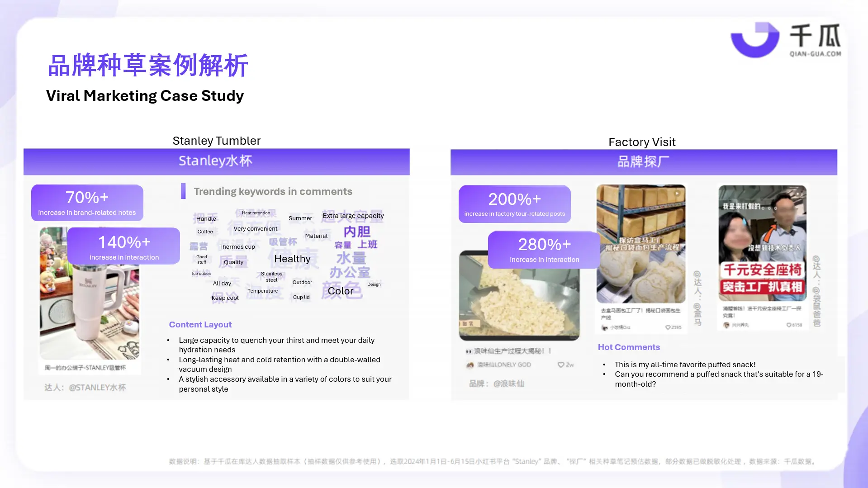
Task: Click the 'Ice cubes' keyword
Action: pyautogui.click(x=201, y=274)
